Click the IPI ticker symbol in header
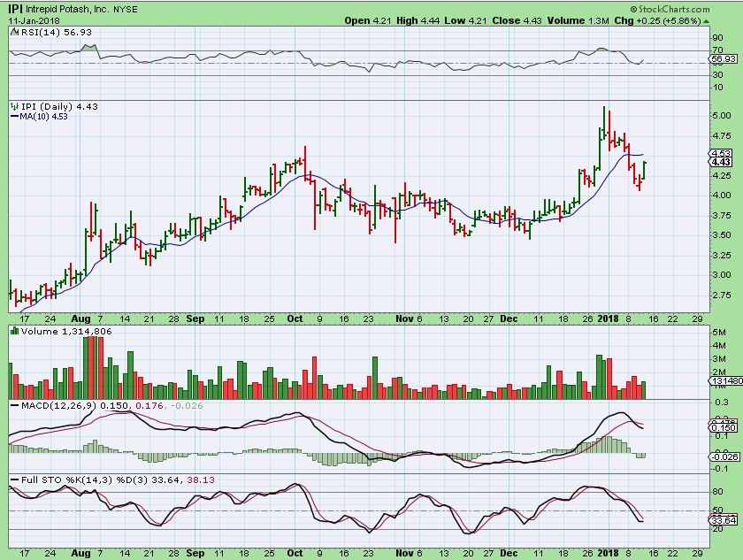 coord(12,9)
